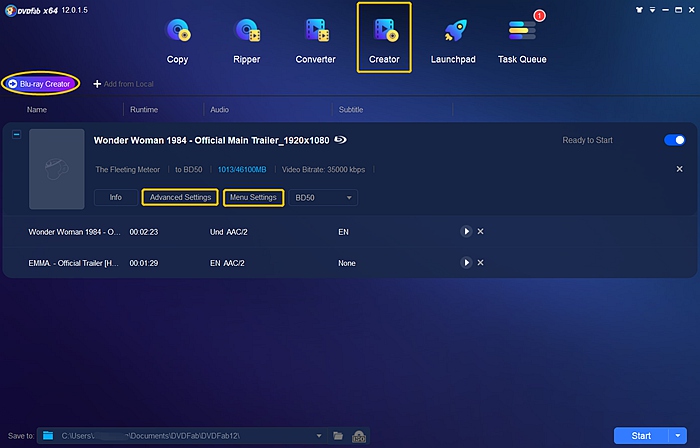This screenshot has width=700, height=448.
Task: Click the movie thumbnail placeholder
Action: point(57,169)
